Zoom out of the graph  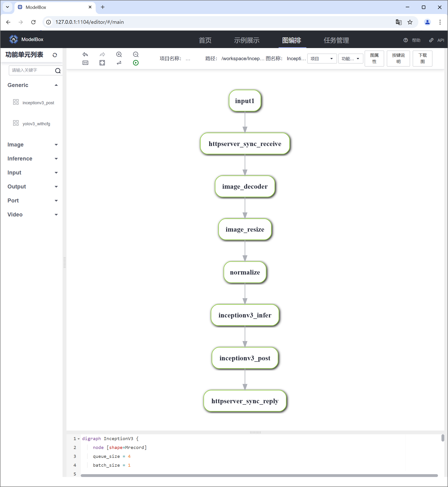(x=136, y=54)
